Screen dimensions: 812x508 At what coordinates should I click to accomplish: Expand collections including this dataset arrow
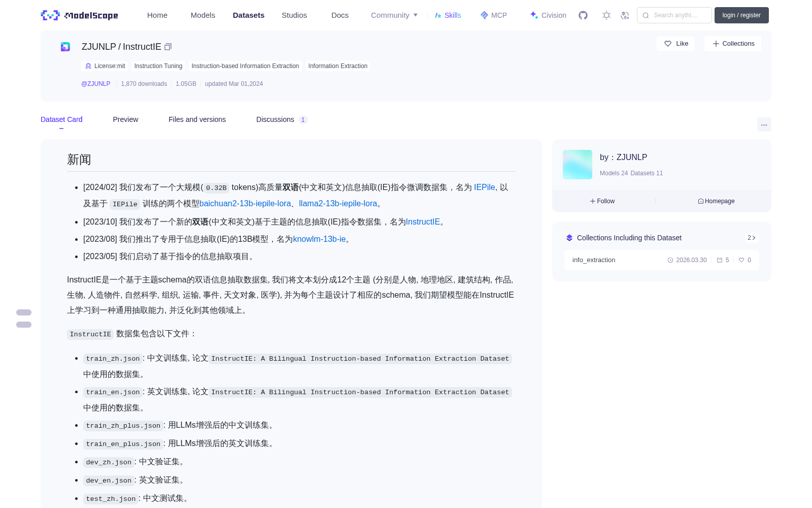[752, 238]
